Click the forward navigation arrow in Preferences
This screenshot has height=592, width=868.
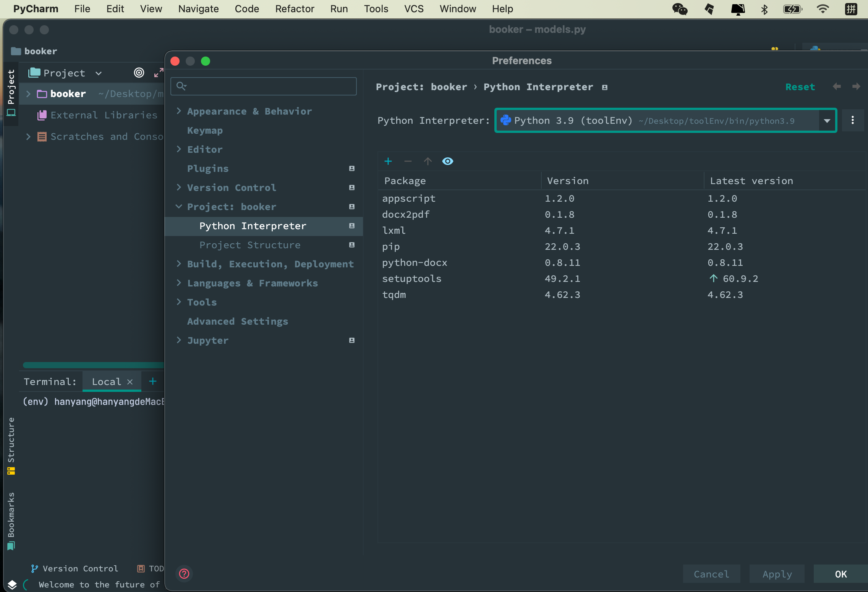tap(856, 87)
